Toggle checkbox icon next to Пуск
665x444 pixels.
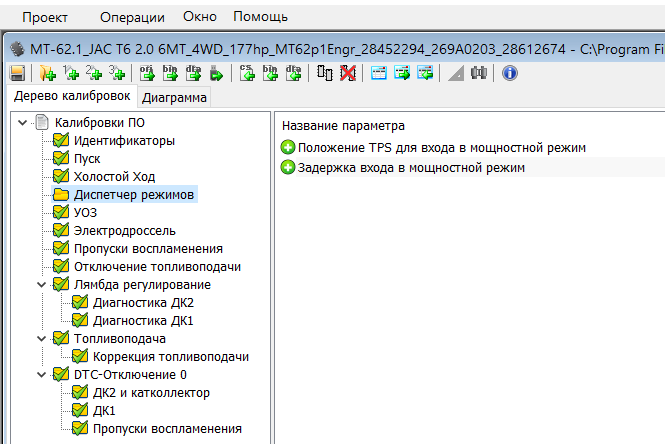click(61, 158)
